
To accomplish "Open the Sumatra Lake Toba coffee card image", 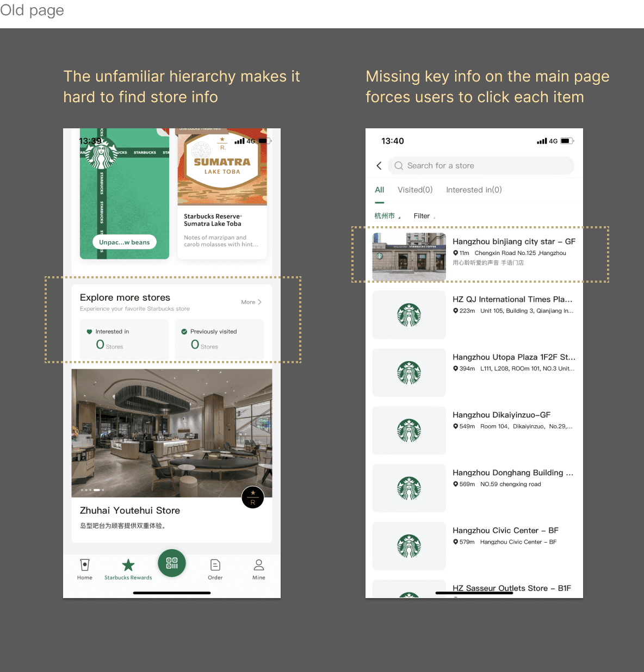I will pyautogui.click(x=222, y=167).
